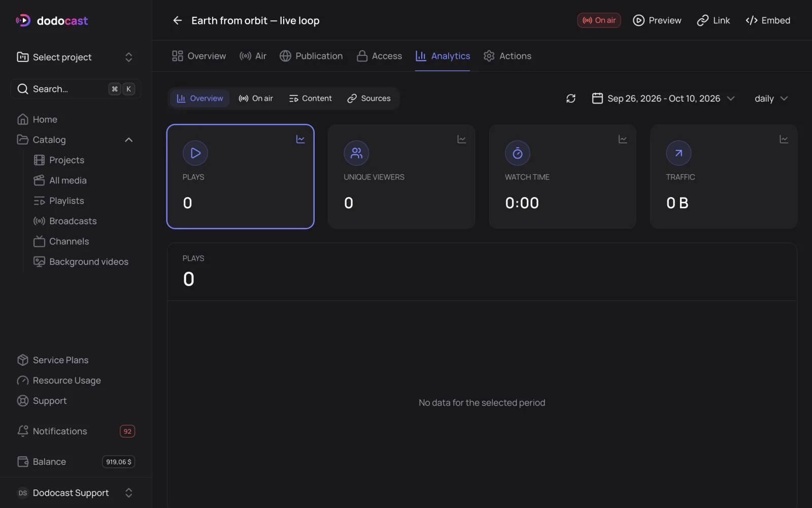Click the On air status badge
The height and width of the screenshot is (508, 812).
tap(599, 20)
